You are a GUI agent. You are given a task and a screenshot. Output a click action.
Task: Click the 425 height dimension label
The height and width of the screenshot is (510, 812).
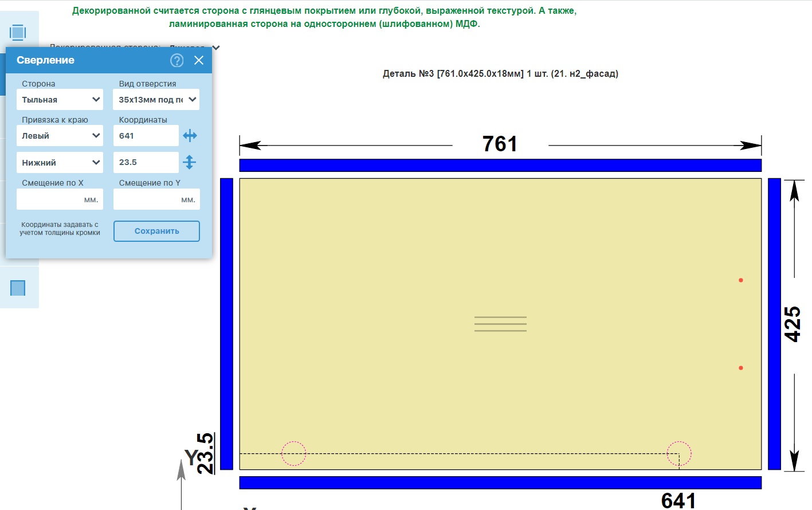pos(793,324)
